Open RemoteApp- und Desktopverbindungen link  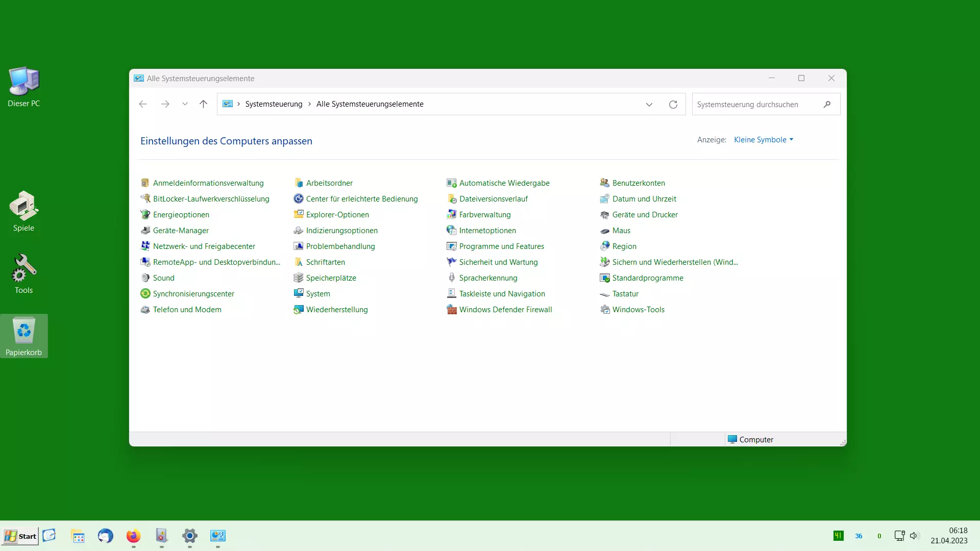pyautogui.click(x=216, y=262)
